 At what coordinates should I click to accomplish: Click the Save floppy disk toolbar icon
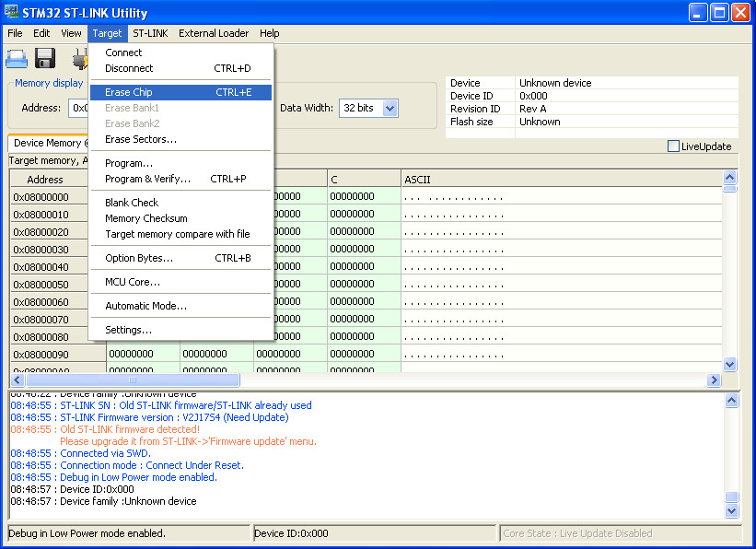[45, 58]
